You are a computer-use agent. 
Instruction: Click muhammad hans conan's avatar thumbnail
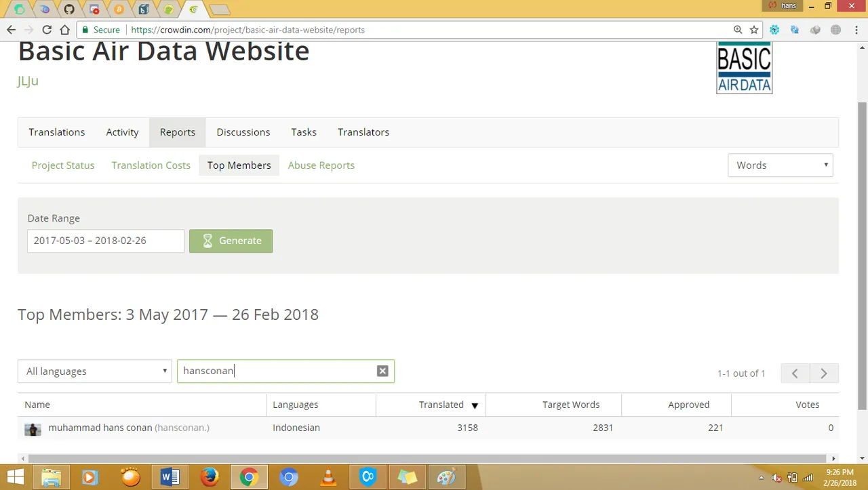click(x=33, y=429)
